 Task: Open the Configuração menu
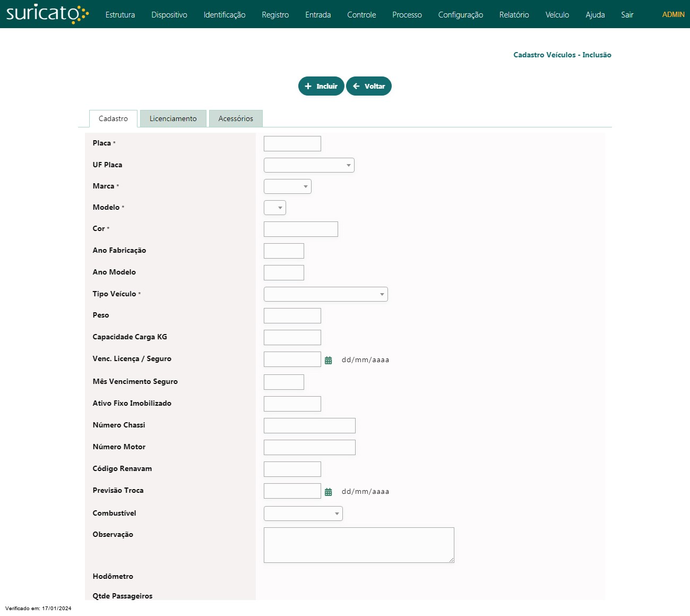click(x=460, y=15)
